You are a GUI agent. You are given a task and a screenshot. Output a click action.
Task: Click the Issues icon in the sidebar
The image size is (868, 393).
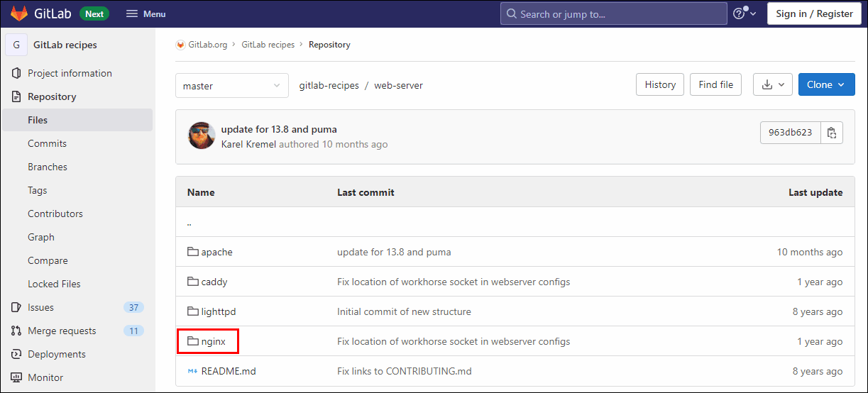click(16, 307)
